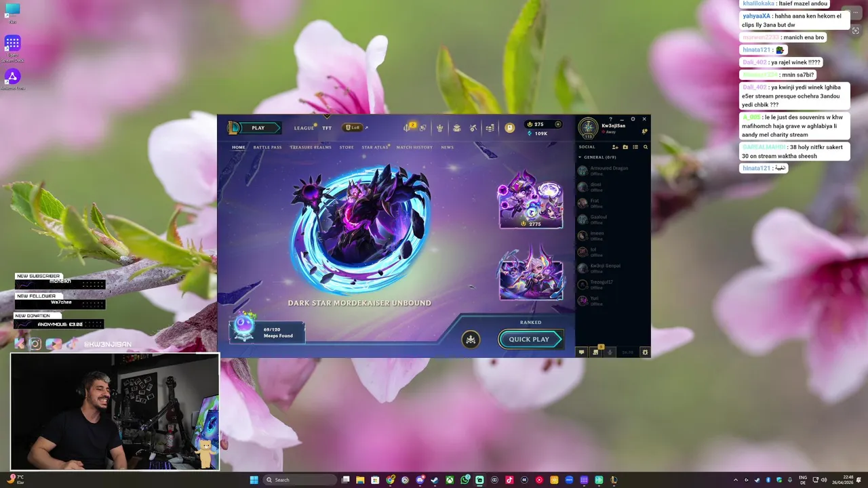Open the client help question mark icon
The height and width of the screenshot is (488, 868).
coord(610,119)
